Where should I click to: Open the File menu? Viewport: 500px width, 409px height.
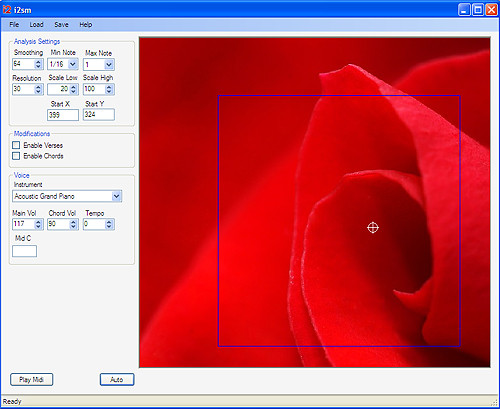point(14,24)
